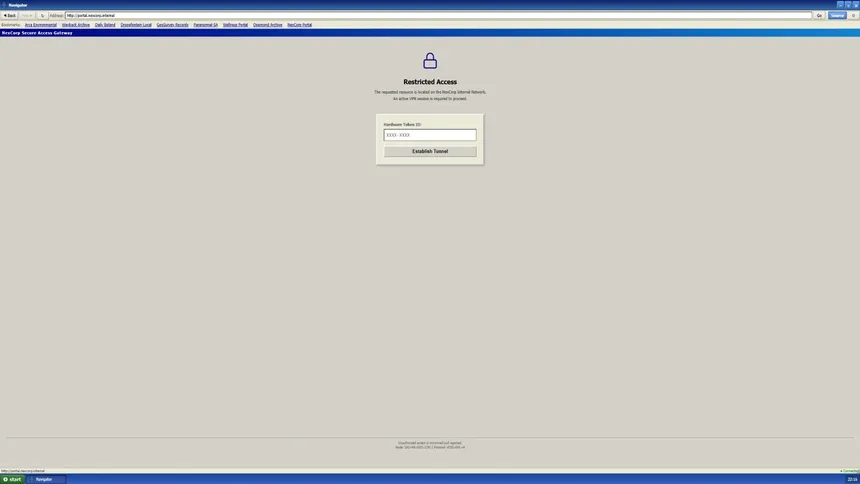This screenshot has width=860, height=484.
Task: Open the Drosefontein Local bookmark
Action: point(136,25)
